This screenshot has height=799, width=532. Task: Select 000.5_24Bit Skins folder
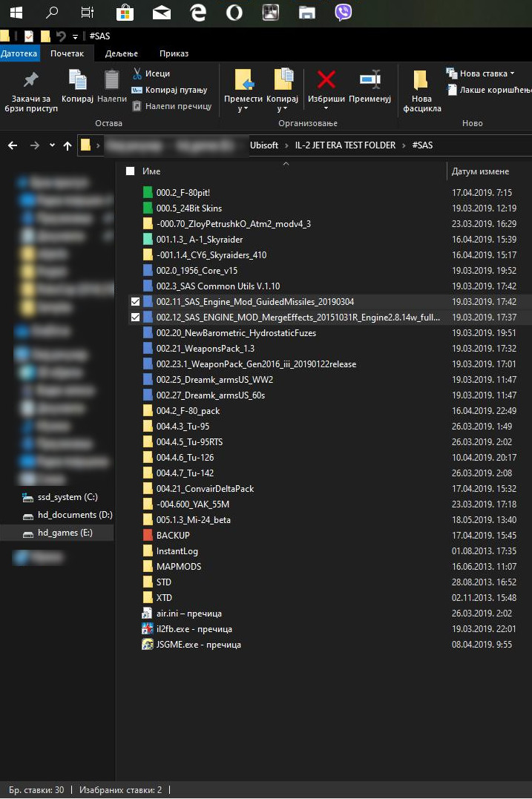(x=189, y=208)
